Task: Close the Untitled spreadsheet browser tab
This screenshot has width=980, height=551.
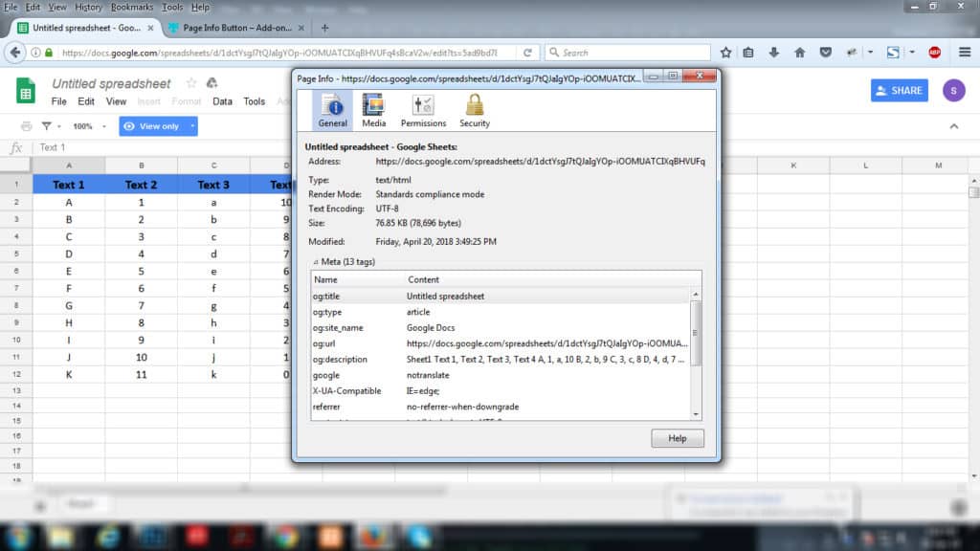Action: (x=150, y=28)
